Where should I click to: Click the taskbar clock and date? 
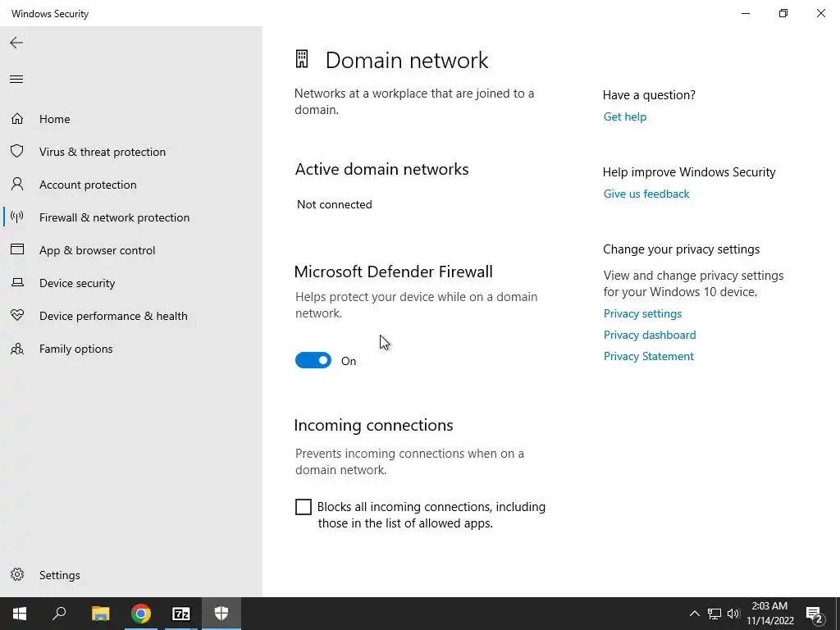[769, 614]
